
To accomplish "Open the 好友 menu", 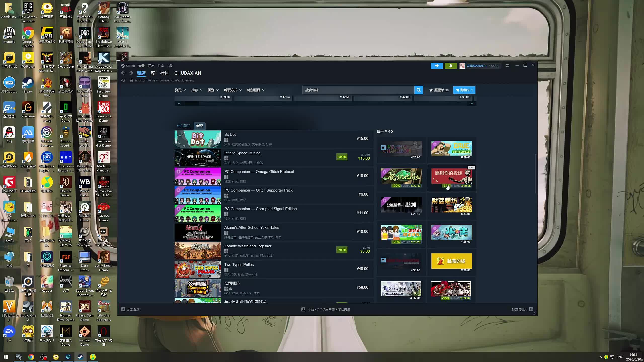I will (151, 66).
